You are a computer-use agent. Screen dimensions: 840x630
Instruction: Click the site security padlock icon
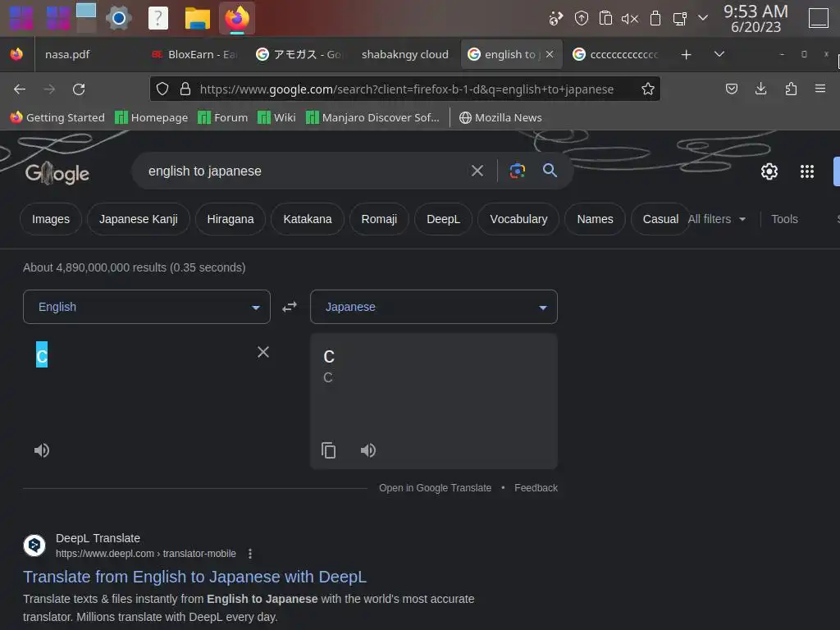point(185,89)
